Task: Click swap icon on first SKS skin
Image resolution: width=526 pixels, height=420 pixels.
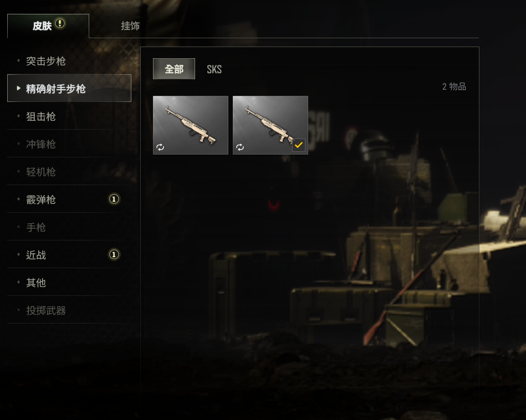Action: pyautogui.click(x=160, y=147)
